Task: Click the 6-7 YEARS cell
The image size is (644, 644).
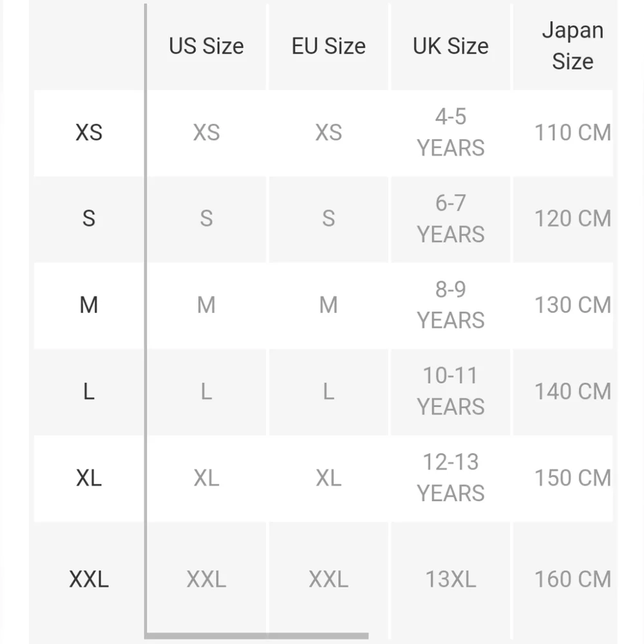Action: tap(451, 218)
